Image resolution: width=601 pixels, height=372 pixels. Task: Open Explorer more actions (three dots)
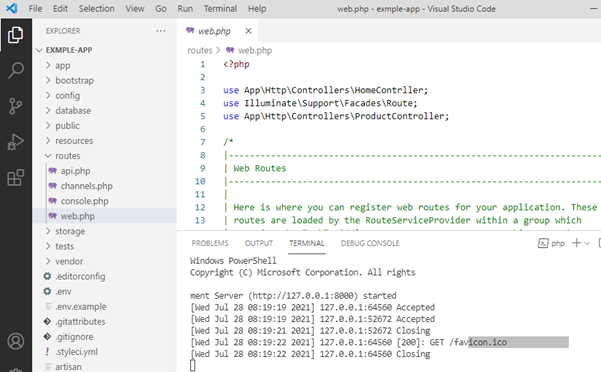(161, 31)
